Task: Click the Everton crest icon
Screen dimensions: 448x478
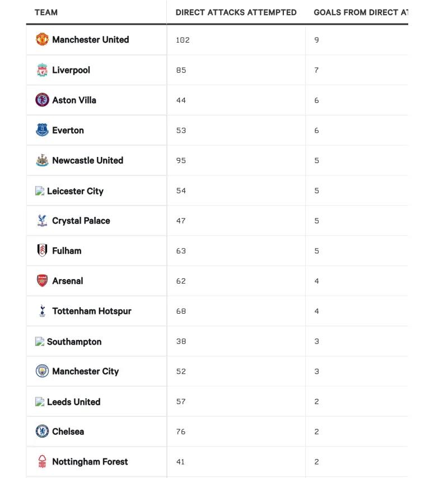Action: (x=42, y=130)
